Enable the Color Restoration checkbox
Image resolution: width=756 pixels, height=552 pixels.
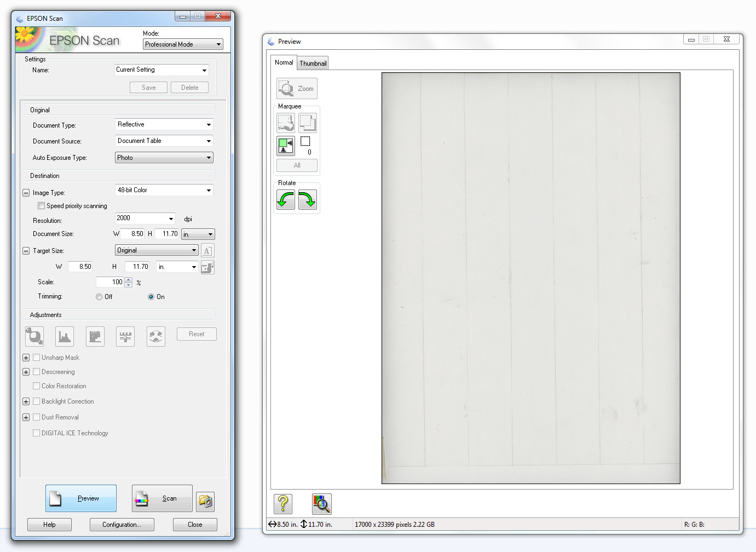point(36,386)
